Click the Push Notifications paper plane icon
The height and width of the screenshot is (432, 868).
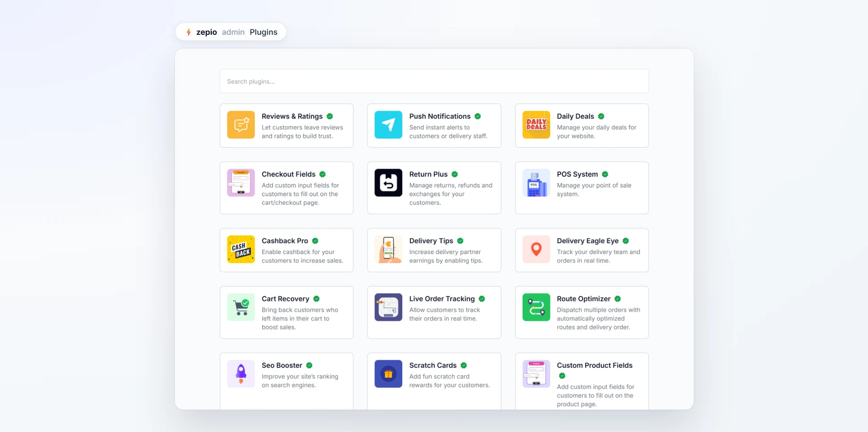click(388, 125)
